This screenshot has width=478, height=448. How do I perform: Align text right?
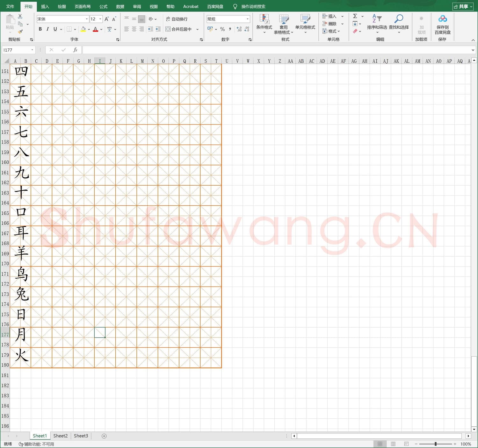click(142, 29)
